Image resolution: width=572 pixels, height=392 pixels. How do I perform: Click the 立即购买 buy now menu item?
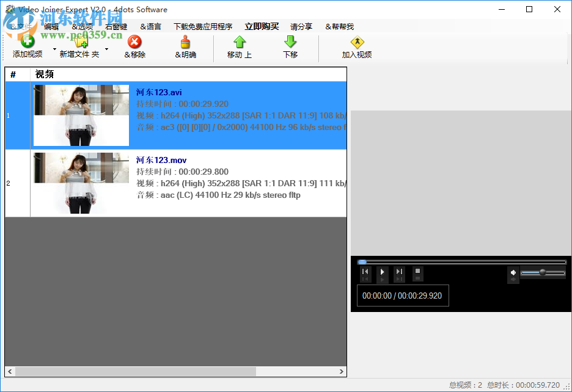click(262, 26)
